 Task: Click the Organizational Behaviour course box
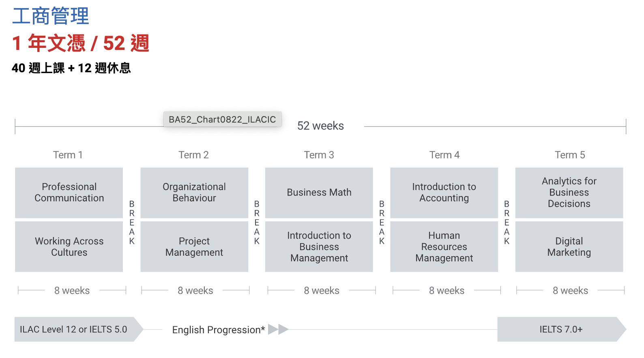(x=194, y=193)
